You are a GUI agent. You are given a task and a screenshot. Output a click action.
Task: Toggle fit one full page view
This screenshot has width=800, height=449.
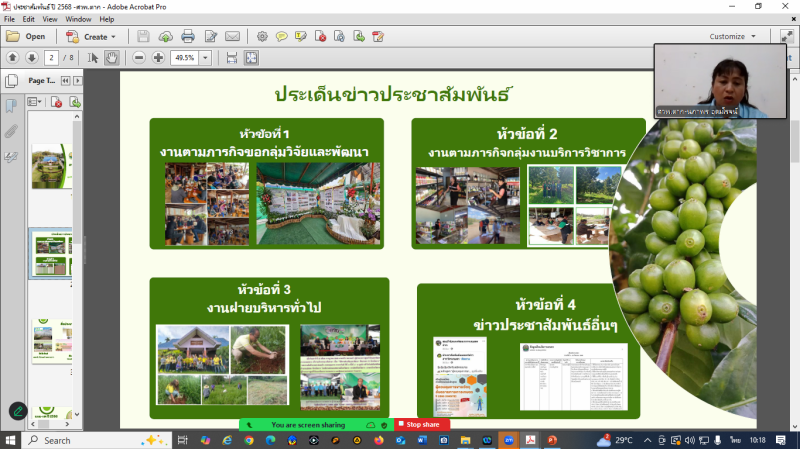(252, 57)
